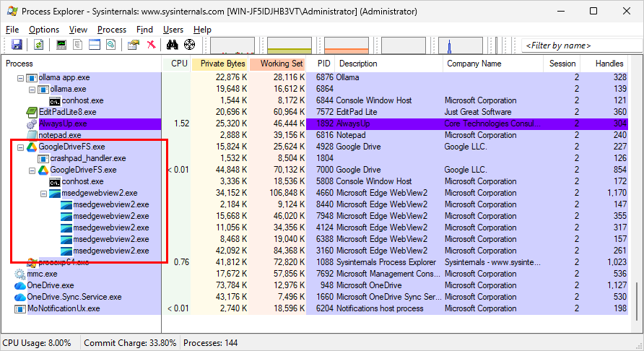The image size is (644, 351).
Task: Open System Information graph icon
Action: [61, 45]
